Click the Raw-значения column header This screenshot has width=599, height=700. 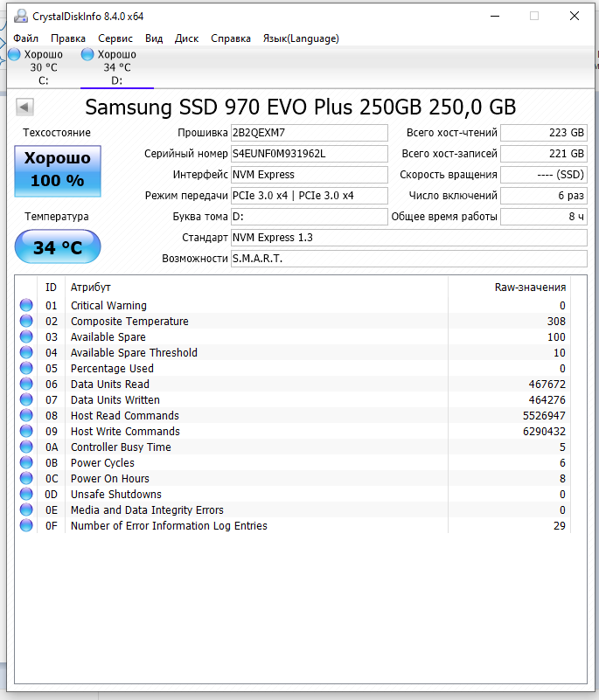coord(530,287)
